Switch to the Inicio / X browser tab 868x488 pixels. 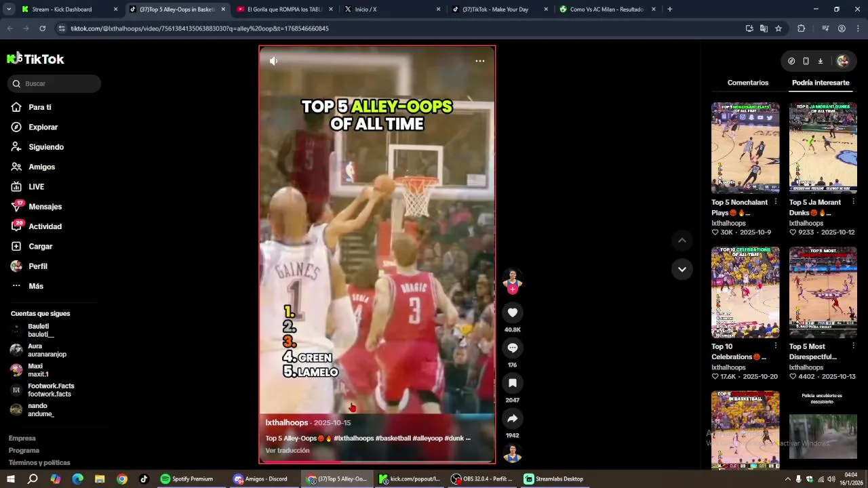392,9
